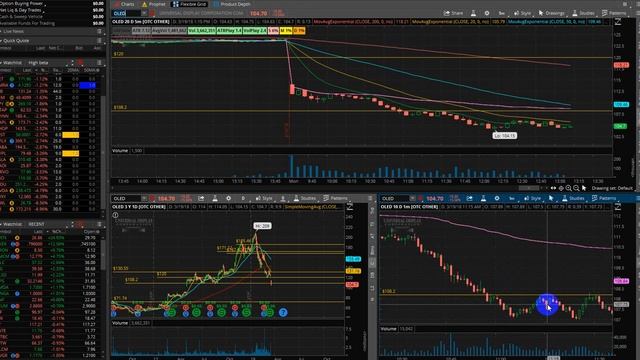This screenshot has width=640, height=360.
Task: Click the red link icon on High beta watchlist
Action: click(80, 62)
